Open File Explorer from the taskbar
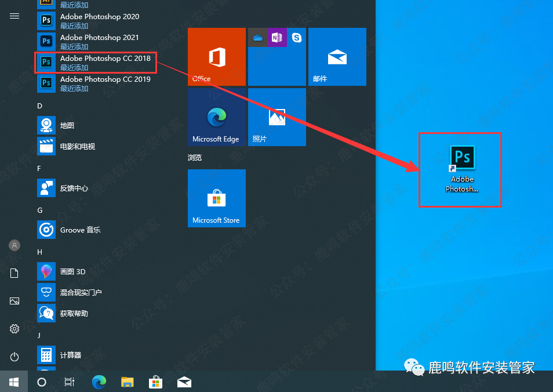 tap(128, 382)
